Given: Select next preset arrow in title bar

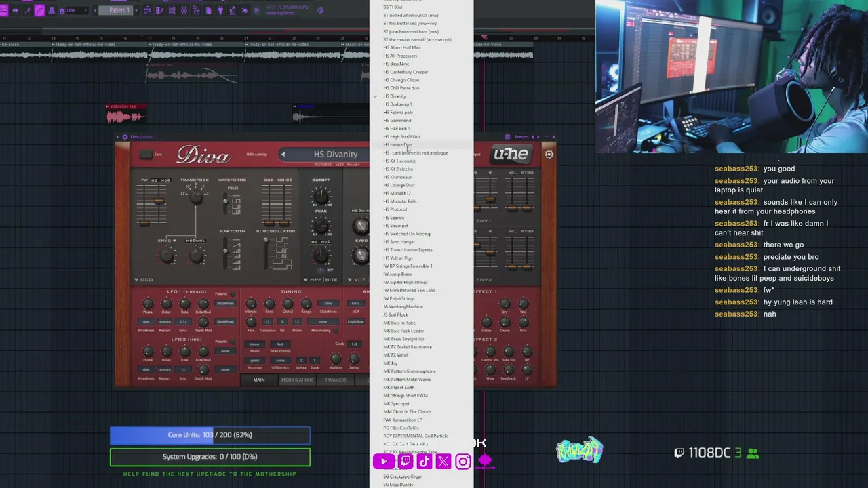Looking at the screenshot, I should tap(539, 137).
